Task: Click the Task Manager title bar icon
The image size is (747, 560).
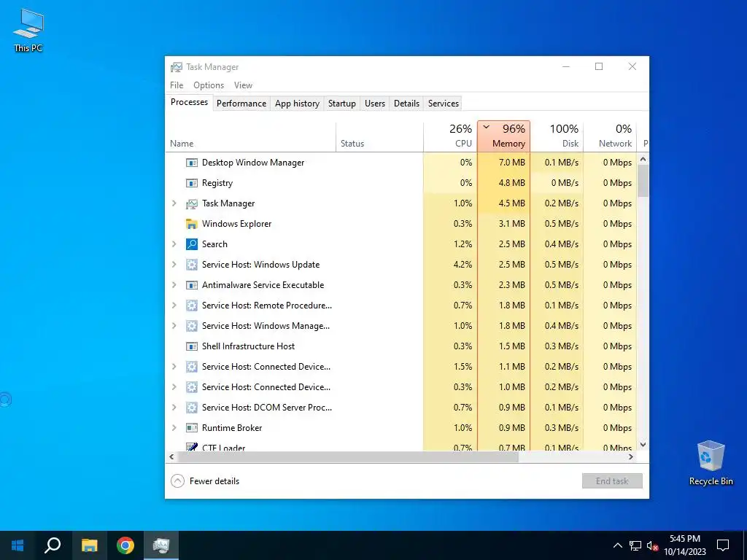Action: [x=177, y=67]
